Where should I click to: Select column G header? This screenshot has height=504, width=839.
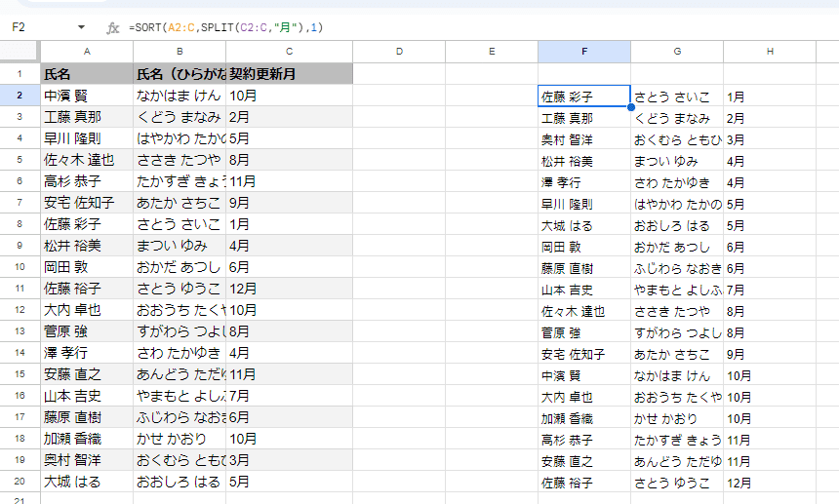click(x=677, y=52)
